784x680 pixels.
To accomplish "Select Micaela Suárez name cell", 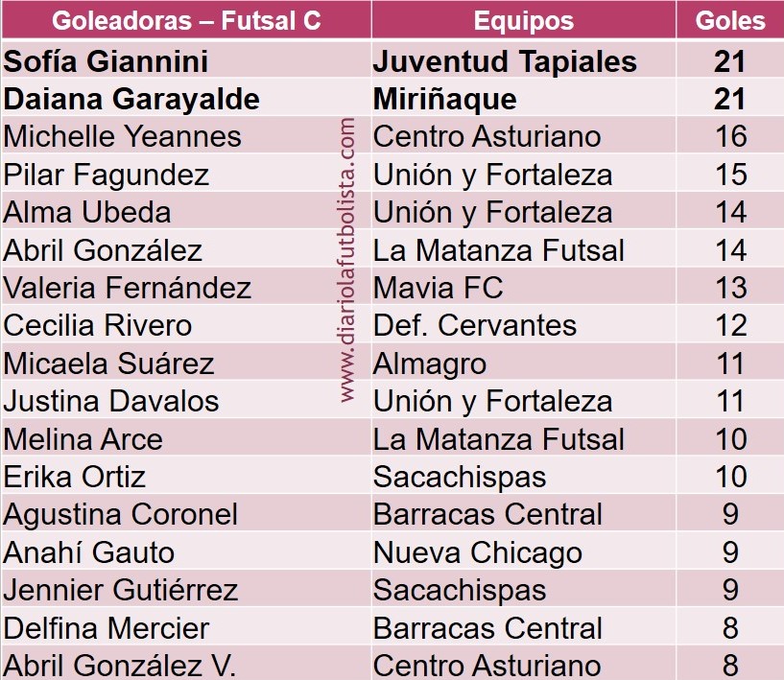I will coord(170,363).
